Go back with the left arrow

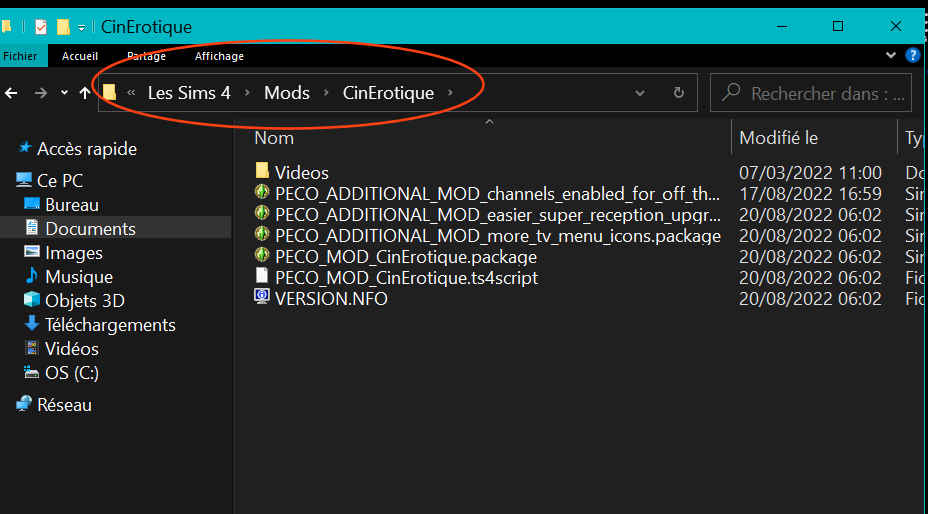point(11,93)
